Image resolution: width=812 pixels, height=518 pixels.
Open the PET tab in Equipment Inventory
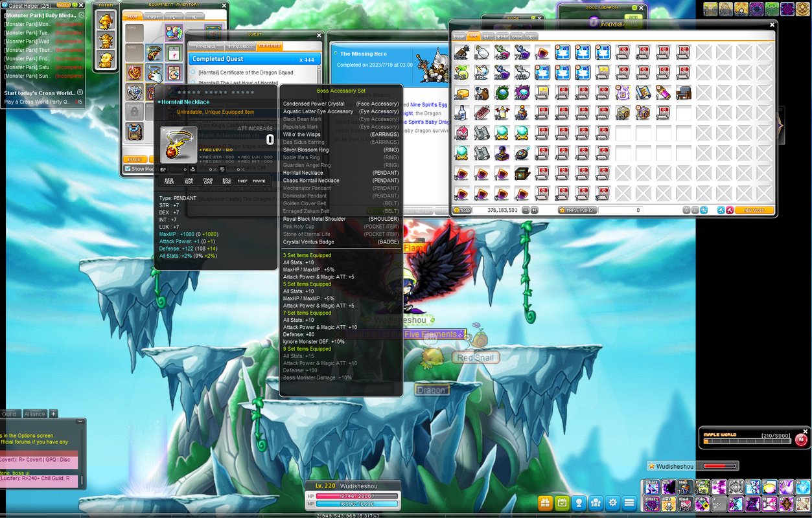click(x=173, y=17)
